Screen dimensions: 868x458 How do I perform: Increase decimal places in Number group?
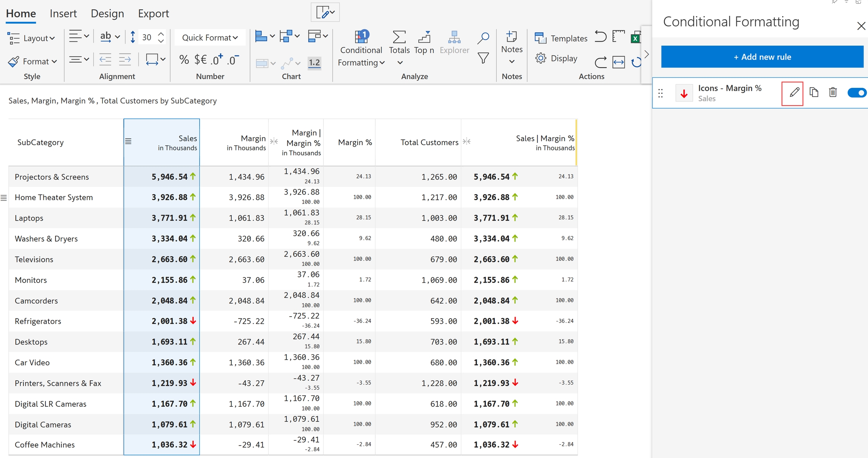point(217,60)
